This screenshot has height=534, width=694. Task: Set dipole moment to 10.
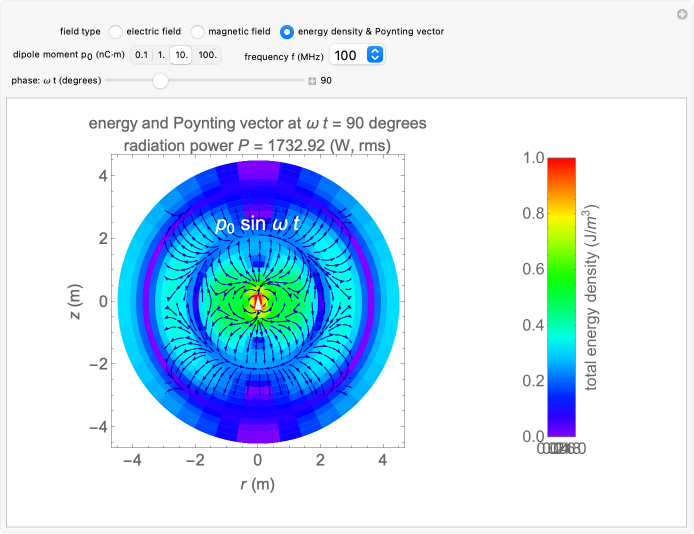(181, 55)
